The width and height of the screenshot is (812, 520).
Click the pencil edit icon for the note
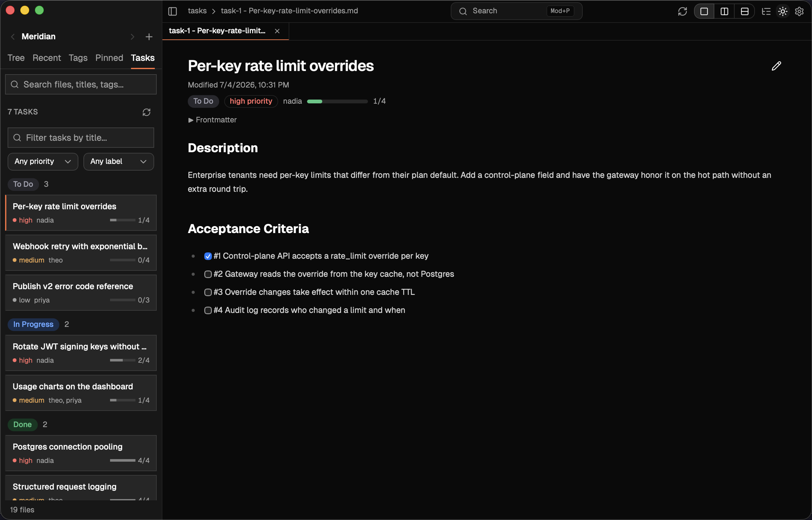click(x=776, y=66)
